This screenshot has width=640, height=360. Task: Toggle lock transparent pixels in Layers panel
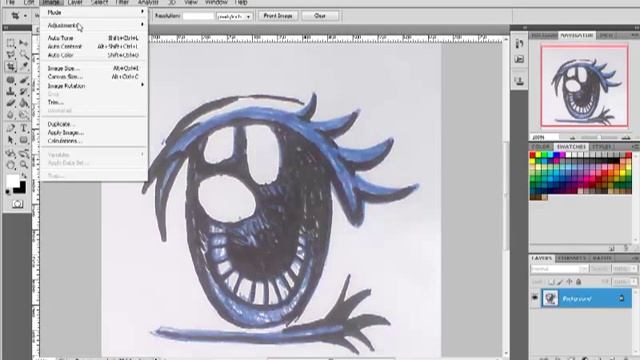point(551,282)
